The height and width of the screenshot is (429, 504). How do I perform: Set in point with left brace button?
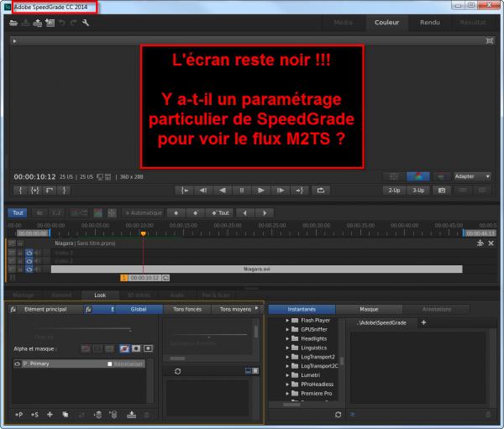tap(20, 191)
